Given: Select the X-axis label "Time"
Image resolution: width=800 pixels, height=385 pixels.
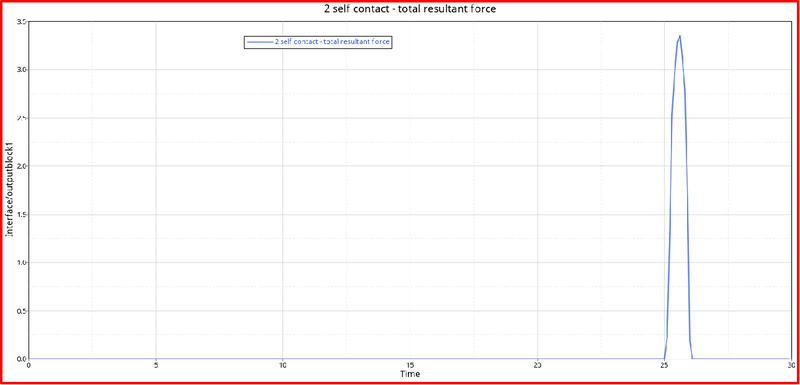Looking at the screenshot, I should click(410, 374).
